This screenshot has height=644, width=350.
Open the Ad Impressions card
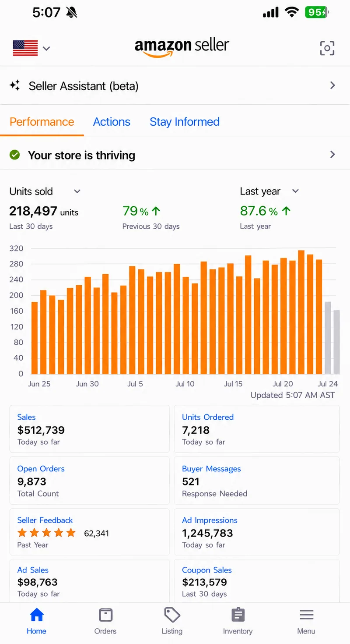(x=256, y=532)
